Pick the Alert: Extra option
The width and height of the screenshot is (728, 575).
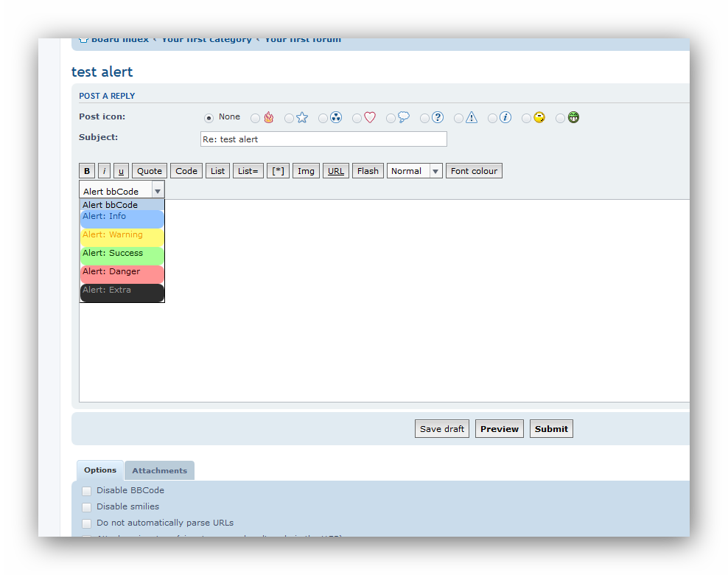tap(122, 293)
